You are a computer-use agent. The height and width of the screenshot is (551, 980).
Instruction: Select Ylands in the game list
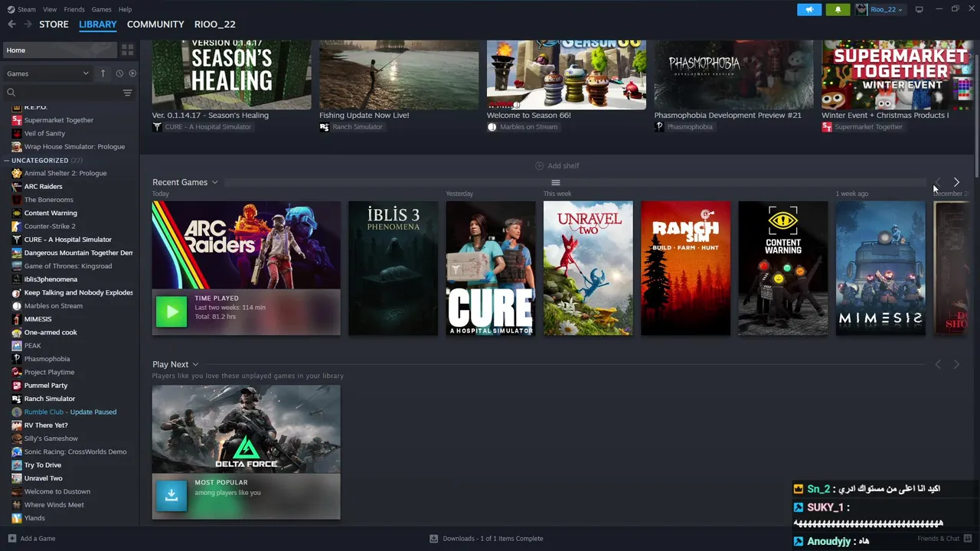[34, 518]
